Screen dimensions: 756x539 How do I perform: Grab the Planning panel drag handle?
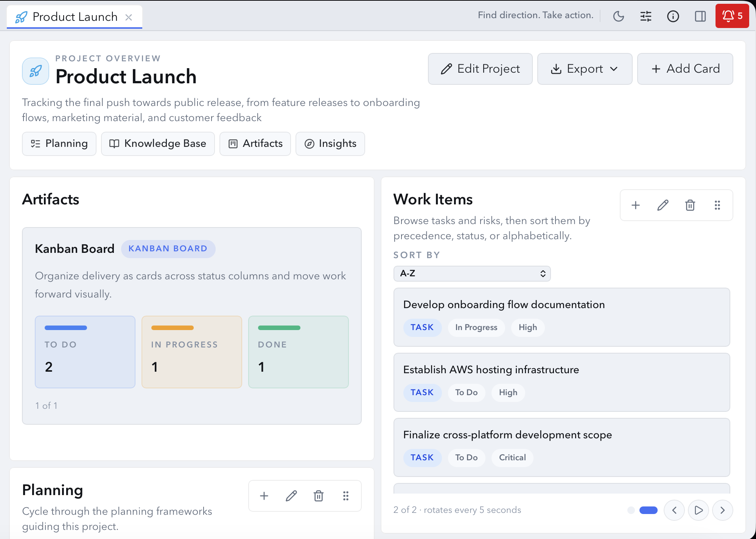pyautogui.click(x=346, y=496)
